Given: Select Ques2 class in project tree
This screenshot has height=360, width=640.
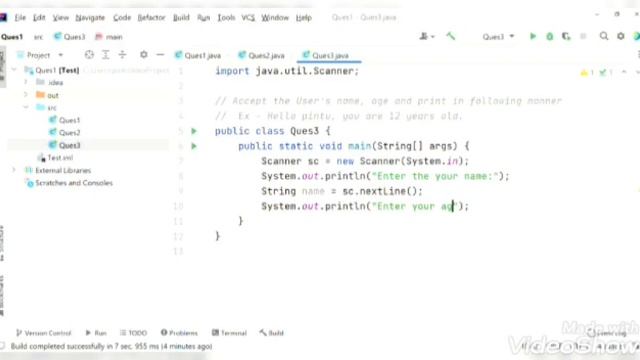Looking at the screenshot, I should point(64,133).
